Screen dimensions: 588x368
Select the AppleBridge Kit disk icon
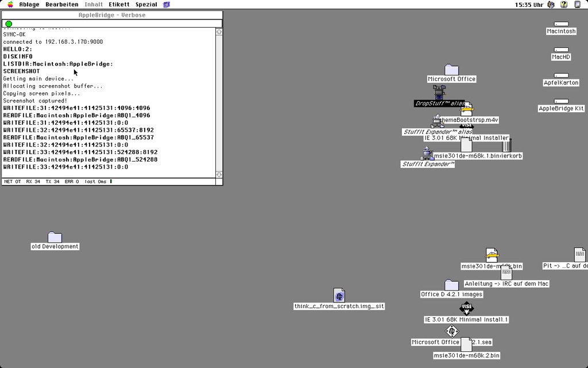[x=561, y=101]
